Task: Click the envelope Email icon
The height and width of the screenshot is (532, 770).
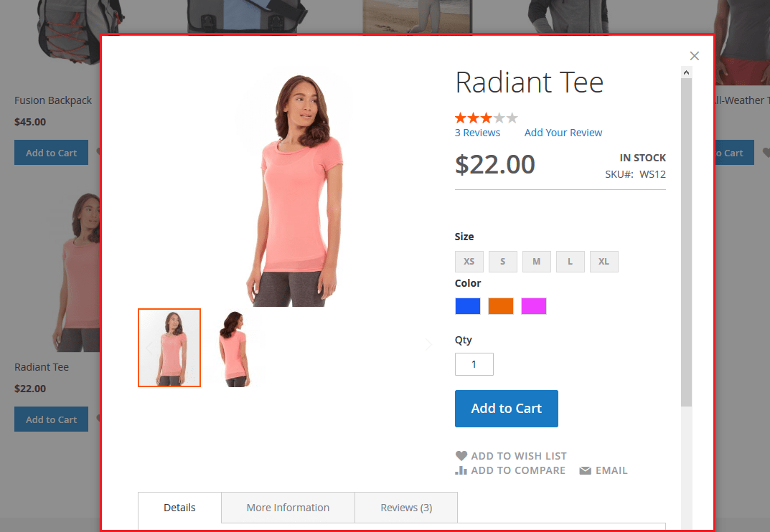Action: [x=586, y=470]
